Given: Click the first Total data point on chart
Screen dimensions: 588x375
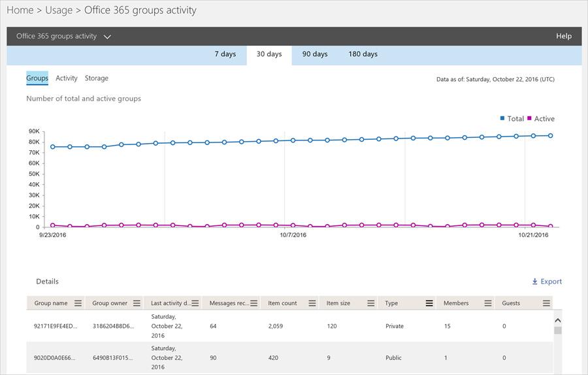Looking at the screenshot, I should (52, 147).
